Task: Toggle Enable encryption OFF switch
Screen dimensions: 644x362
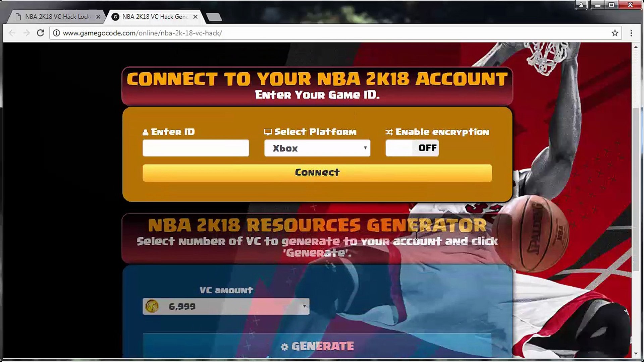Action: 412,148
